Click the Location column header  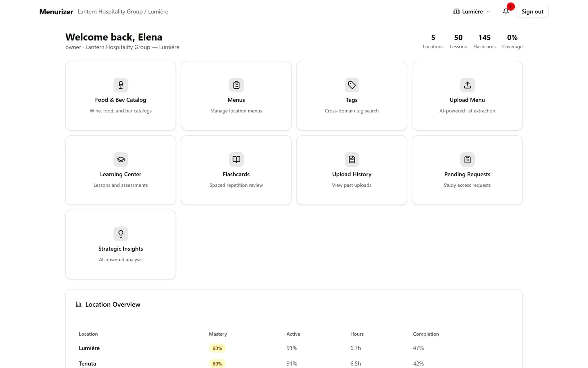click(88, 334)
